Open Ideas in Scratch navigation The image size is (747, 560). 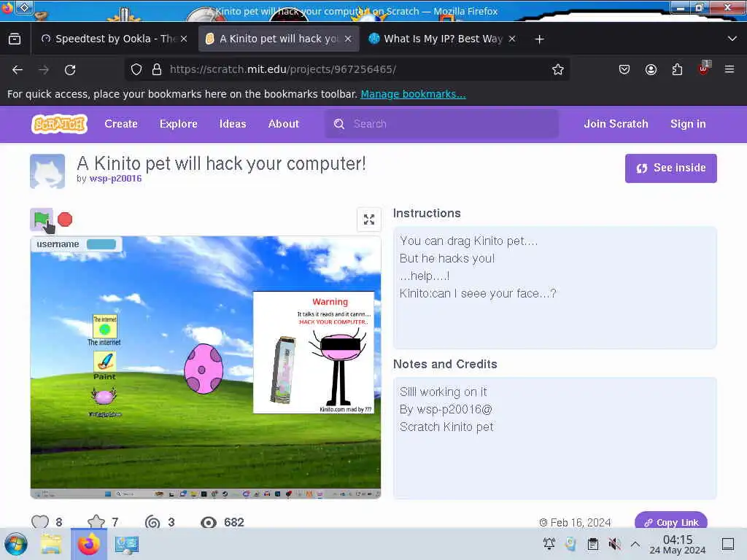point(233,124)
